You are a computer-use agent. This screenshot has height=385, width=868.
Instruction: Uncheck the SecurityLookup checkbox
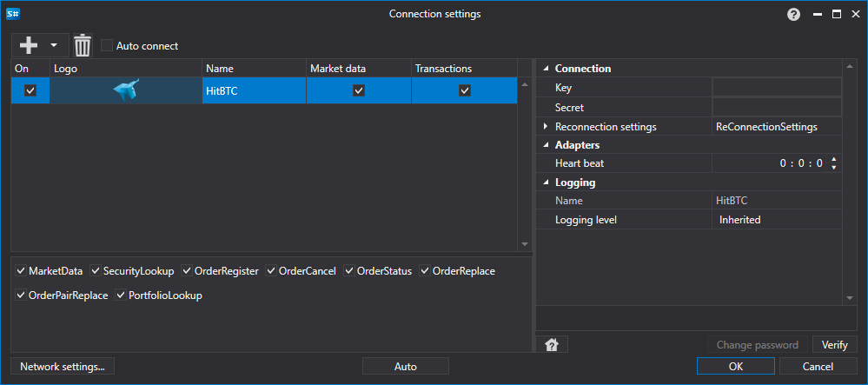tap(96, 271)
